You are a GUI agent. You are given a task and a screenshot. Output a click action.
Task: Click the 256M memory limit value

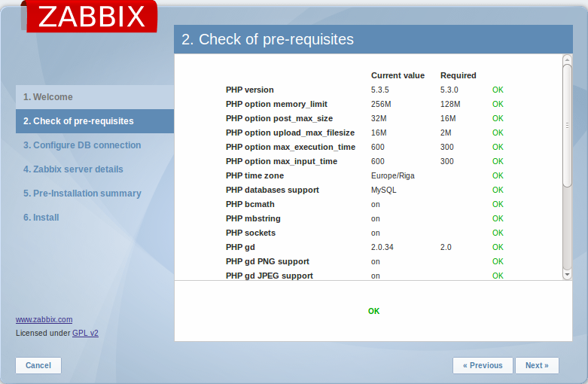click(x=381, y=104)
